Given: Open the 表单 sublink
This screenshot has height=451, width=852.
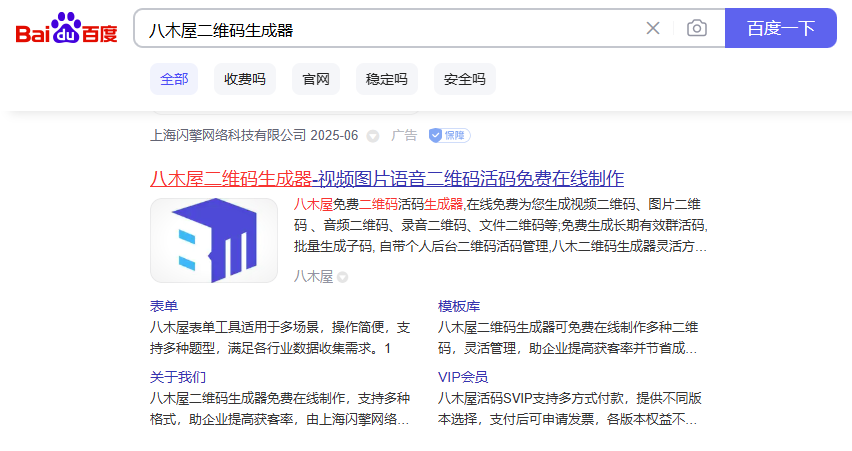Looking at the screenshot, I should coord(164,306).
